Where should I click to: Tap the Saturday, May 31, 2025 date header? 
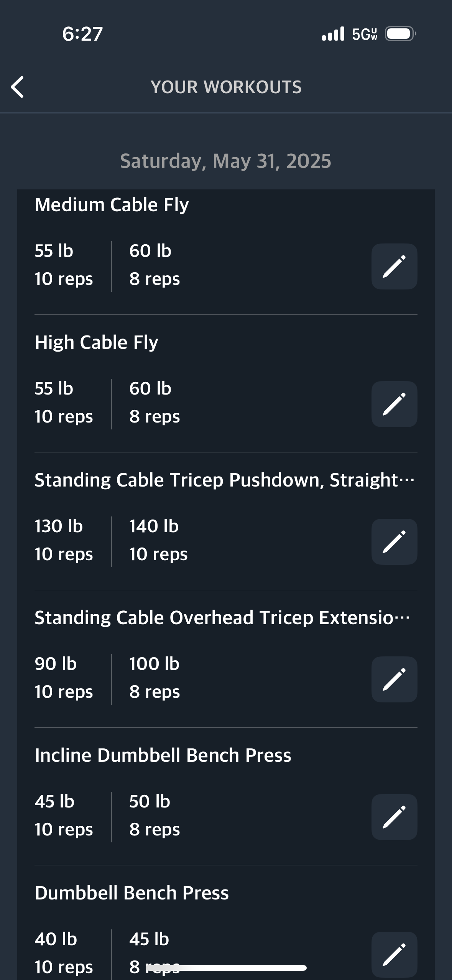pyautogui.click(x=225, y=161)
